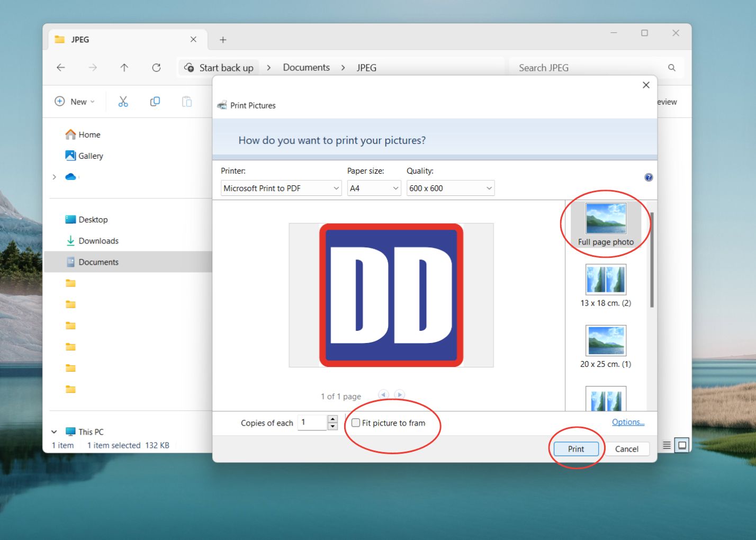This screenshot has width=756, height=540.
Task: Click the Forward arrow in Explorer
Action: click(x=93, y=68)
